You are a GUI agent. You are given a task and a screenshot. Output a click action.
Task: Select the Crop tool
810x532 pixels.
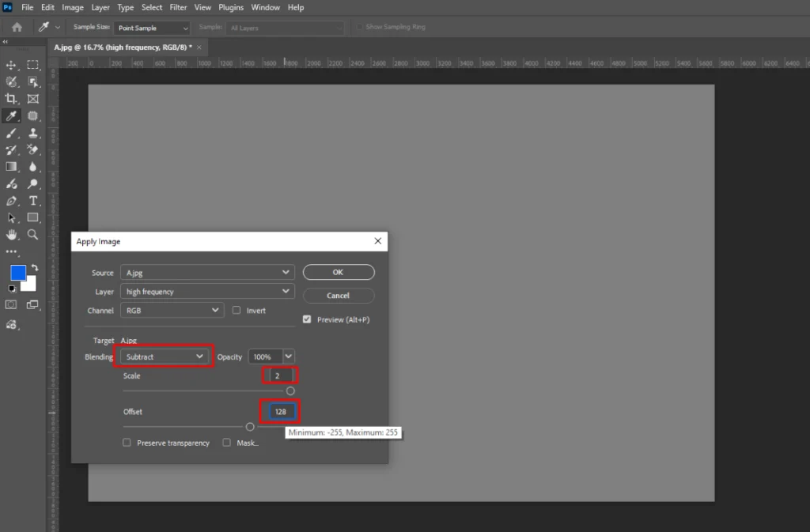point(11,99)
